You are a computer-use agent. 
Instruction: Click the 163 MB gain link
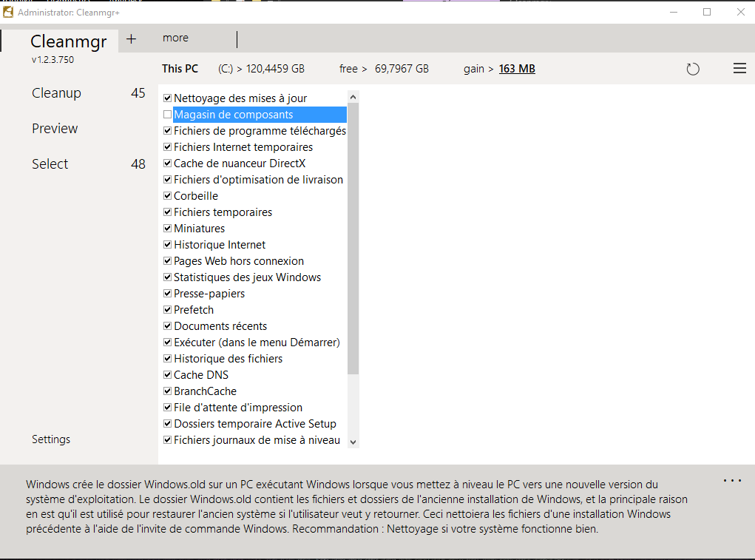(x=517, y=69)
